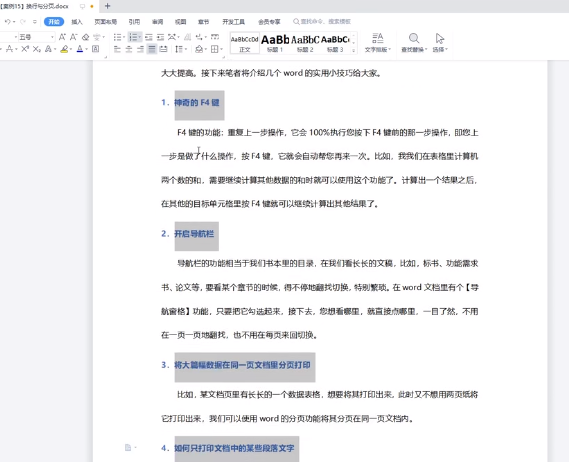Switch to the 审阅 ribbon tab
The width and height of the screenshot is (569, 462).
click(x=157, y=22)
